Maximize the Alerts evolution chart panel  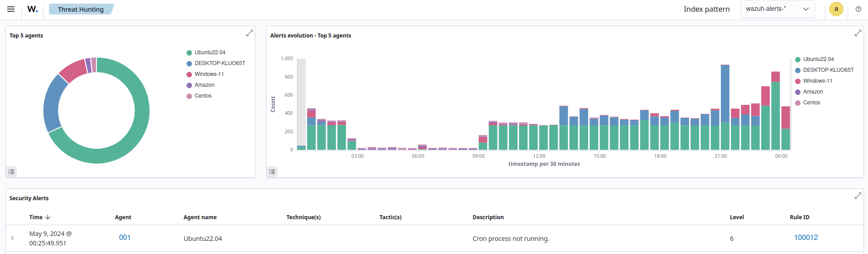point(858,33)
